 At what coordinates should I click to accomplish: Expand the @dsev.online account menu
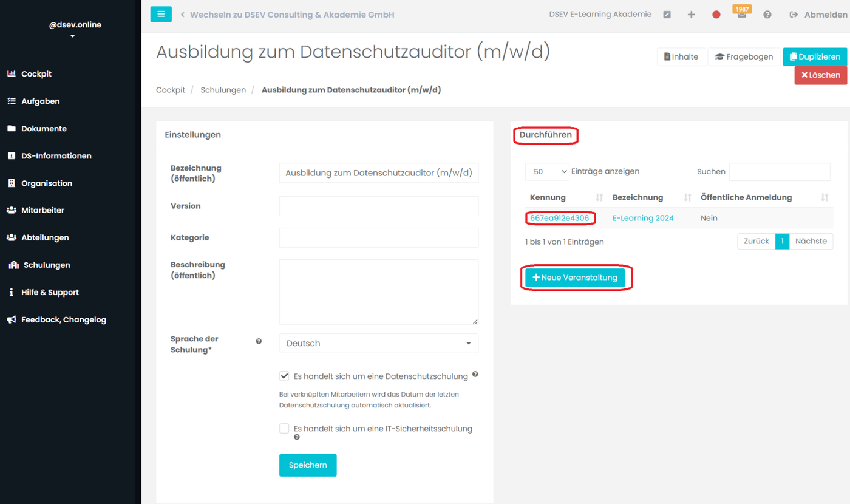coord(72,36)
